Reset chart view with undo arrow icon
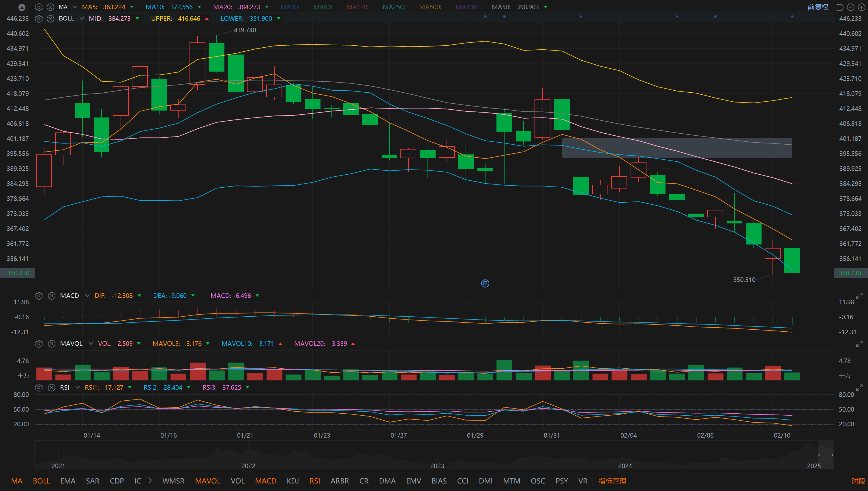The width and height of the screenshot is (868, 491). 840,7
